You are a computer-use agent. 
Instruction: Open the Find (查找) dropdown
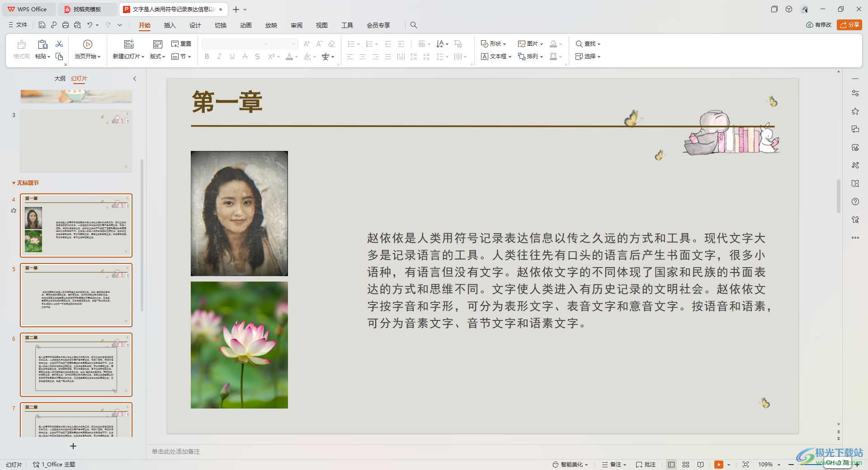point(588,44)
